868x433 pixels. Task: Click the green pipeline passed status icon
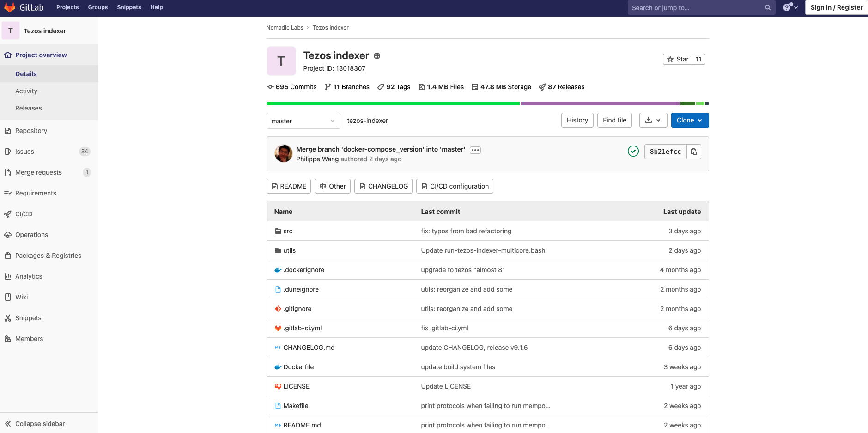coord(633,151)
